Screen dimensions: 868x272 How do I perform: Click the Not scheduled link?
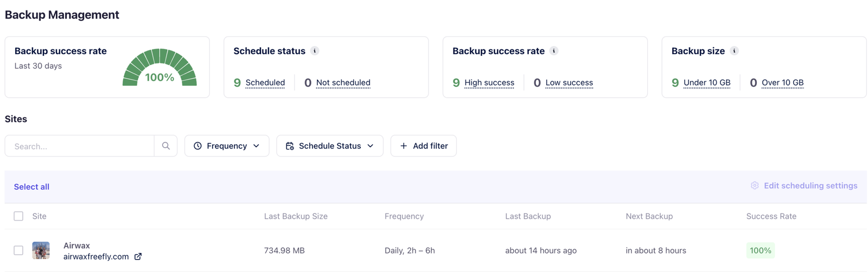click(x=343, y=83)
